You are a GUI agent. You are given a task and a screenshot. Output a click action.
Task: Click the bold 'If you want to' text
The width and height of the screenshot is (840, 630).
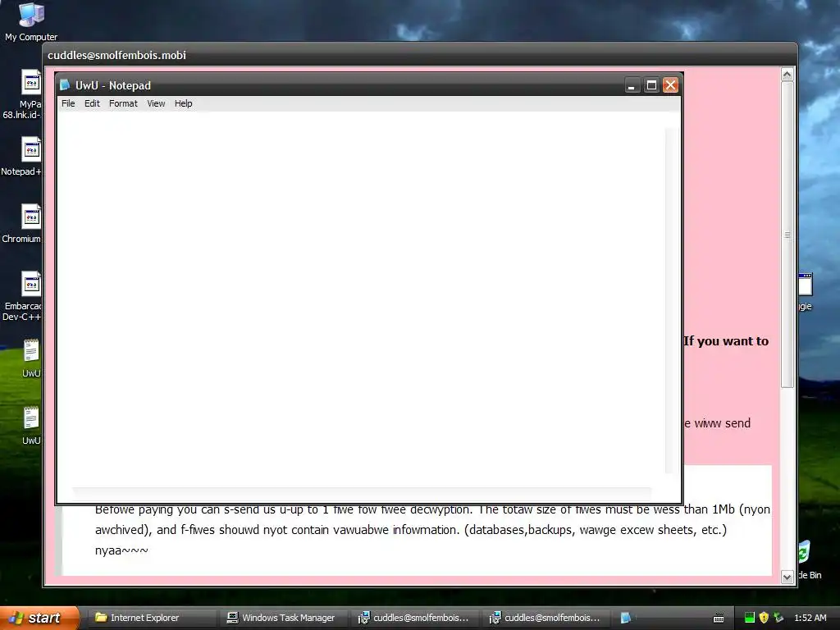point(726,341)
